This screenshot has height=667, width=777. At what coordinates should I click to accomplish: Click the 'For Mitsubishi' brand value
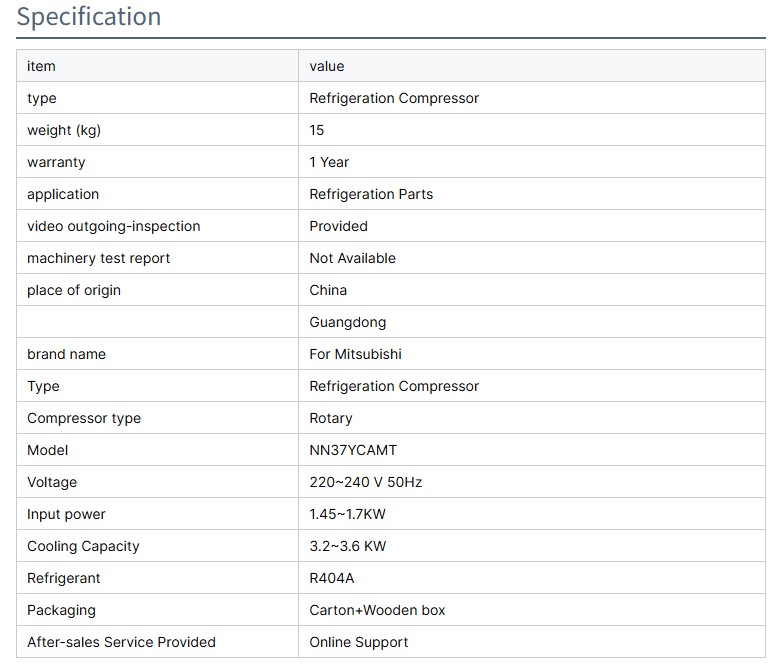coord(355,354)
